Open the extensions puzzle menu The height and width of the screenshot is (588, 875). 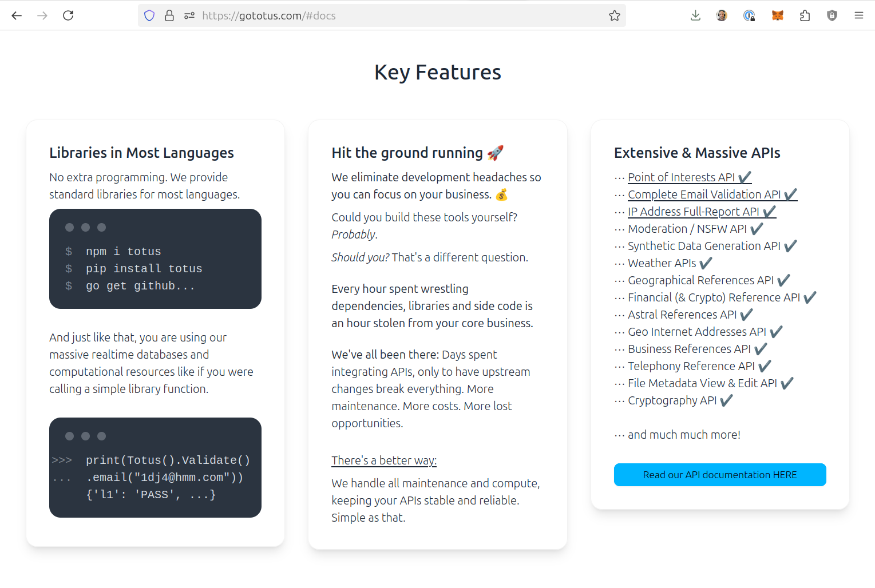[805, 15]
